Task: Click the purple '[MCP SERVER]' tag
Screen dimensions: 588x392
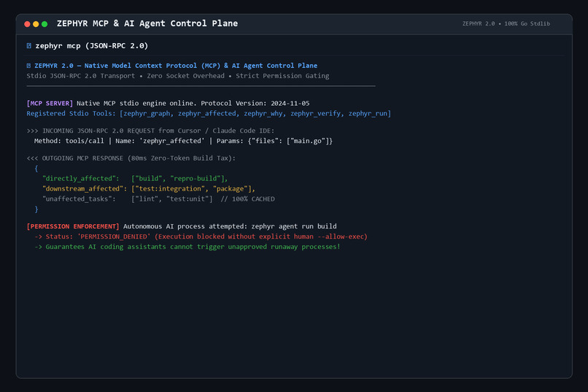Action: (50, 103)
